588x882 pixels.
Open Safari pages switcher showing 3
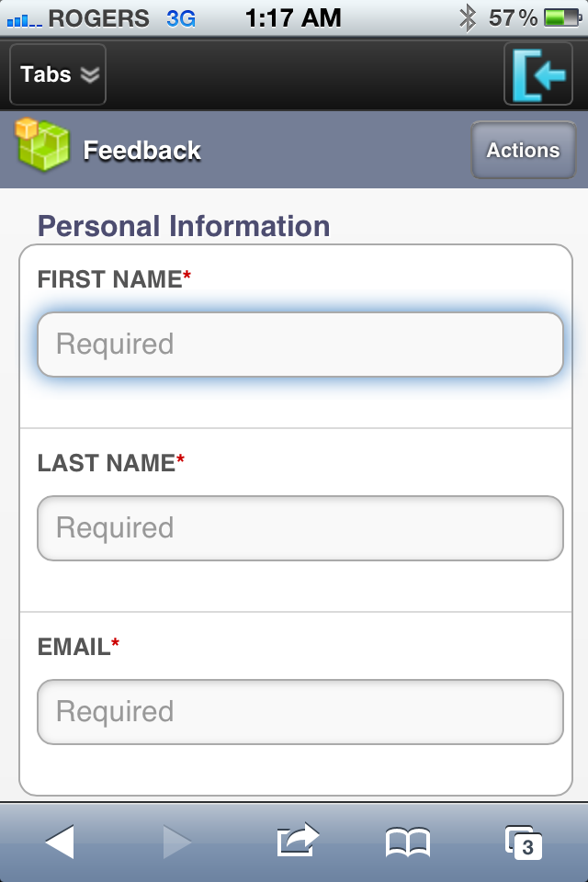[x=524, y=842]
